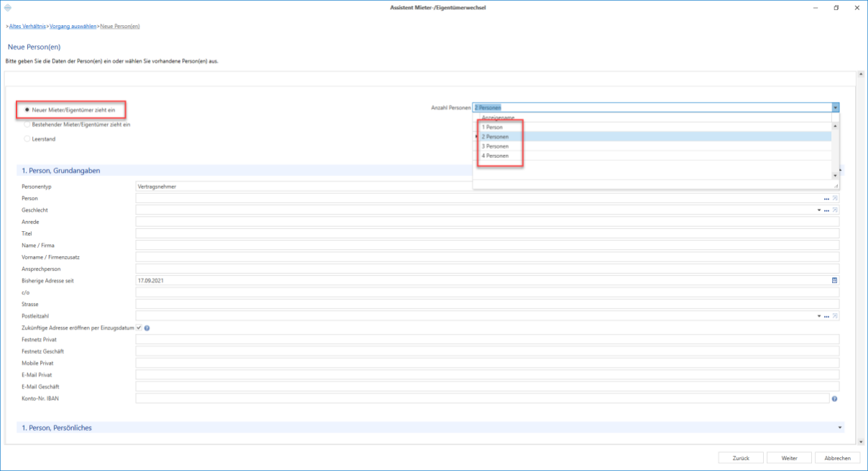
Task: Click info icon beside Konto-Nr. IBAN field
Action: pos(835,398)
